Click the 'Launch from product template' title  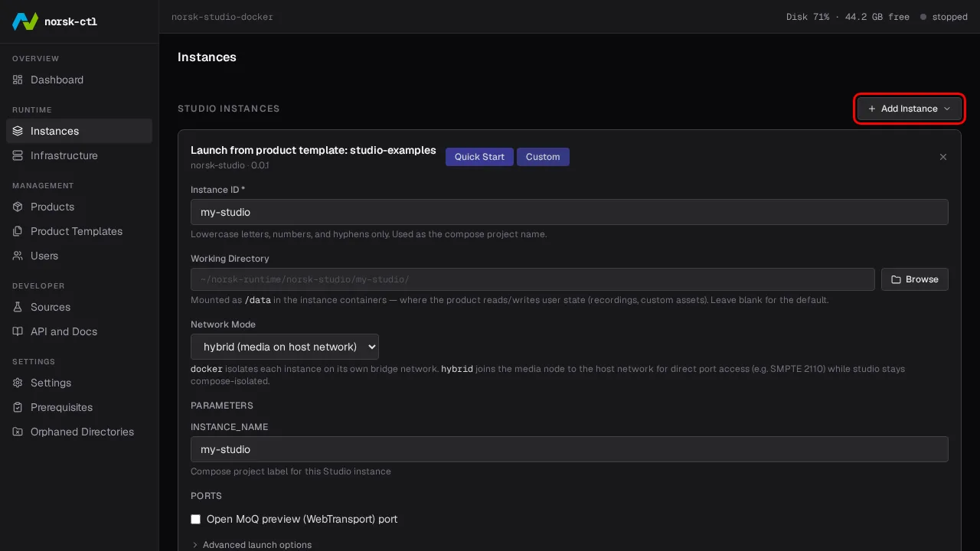(313, 150)
